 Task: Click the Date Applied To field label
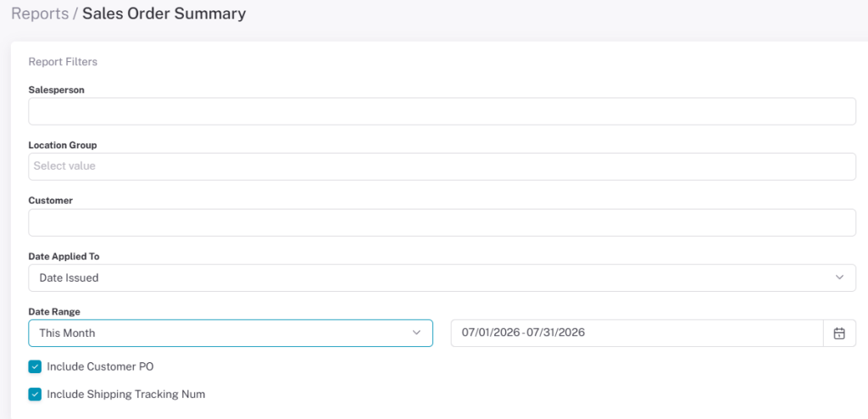click(x=64, y=256)
